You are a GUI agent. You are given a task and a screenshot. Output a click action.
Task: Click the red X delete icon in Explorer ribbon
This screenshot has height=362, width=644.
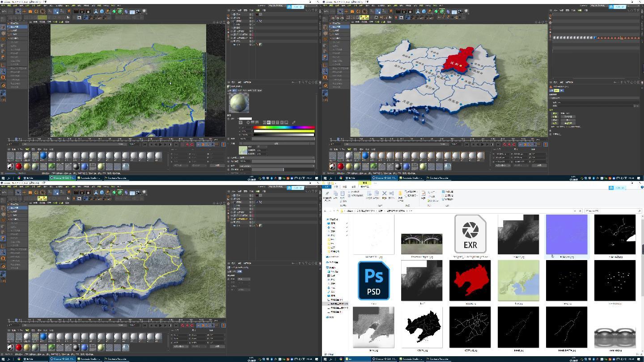coord(384,194)
